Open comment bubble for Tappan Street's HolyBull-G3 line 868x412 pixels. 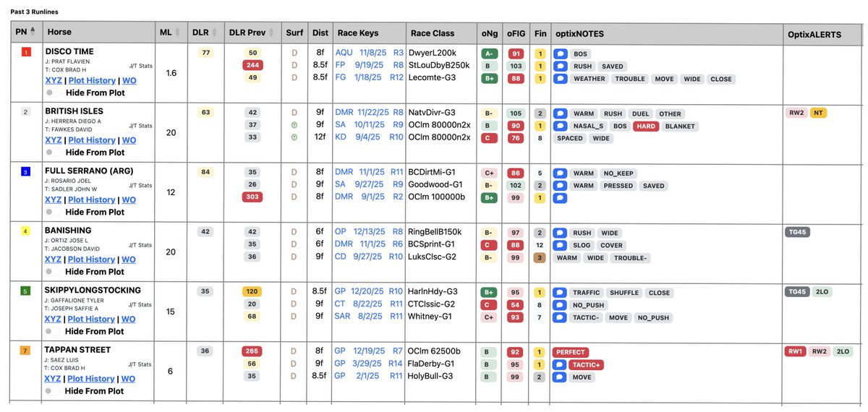[560, 377]
